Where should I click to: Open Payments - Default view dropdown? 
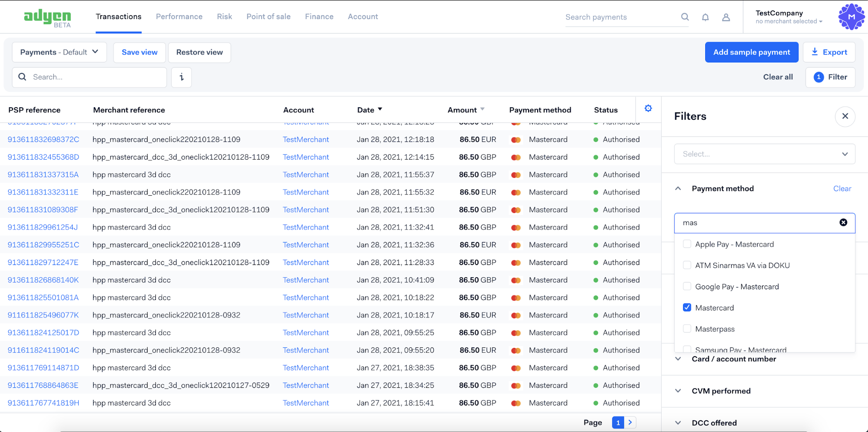click(x=59, y=52)
